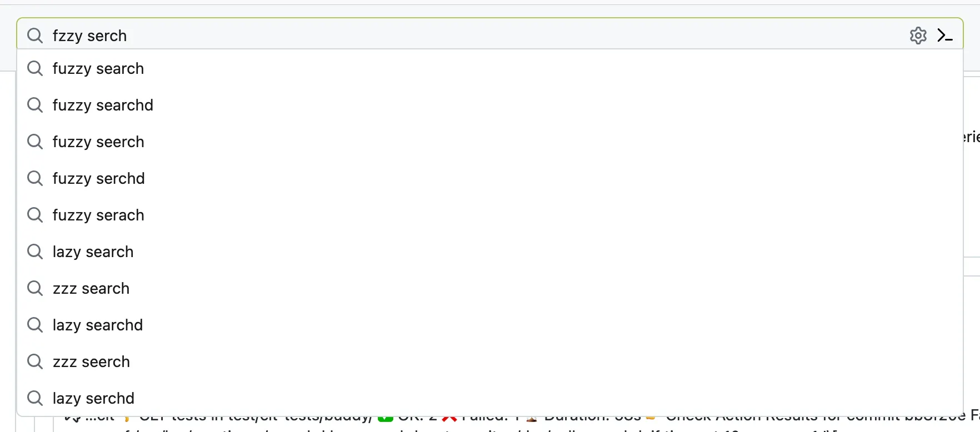Image resolution: width=980 pixels, height=432 pixels.
Task: Select the 'fuzzy search' suggestion
Action: click(x=490, y=68)
